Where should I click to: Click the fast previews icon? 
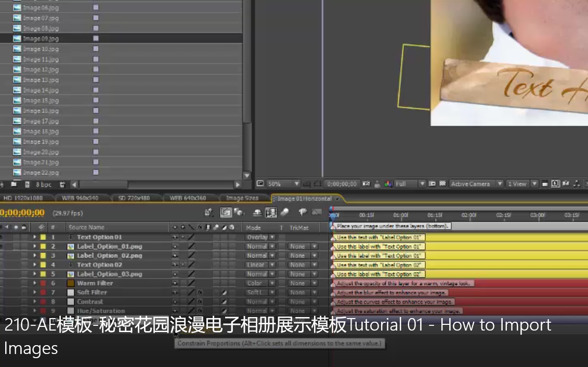pos(555,184)
